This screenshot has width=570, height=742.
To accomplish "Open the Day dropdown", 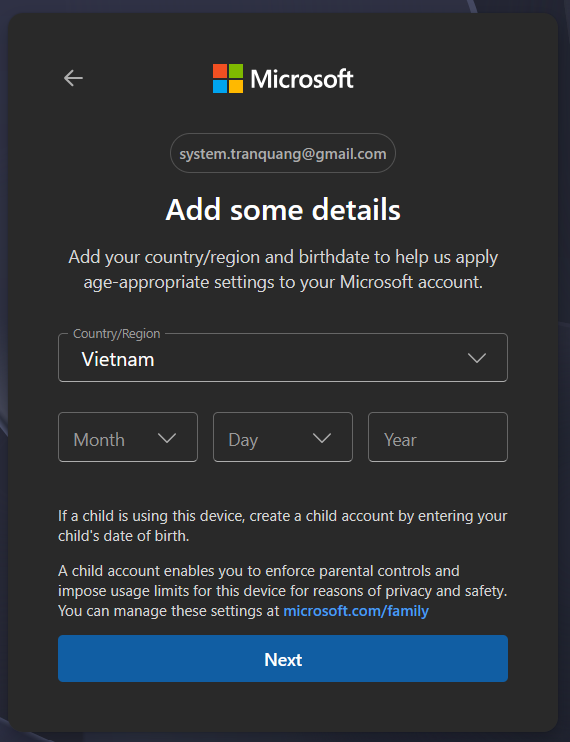I will (x=283, y=437).
